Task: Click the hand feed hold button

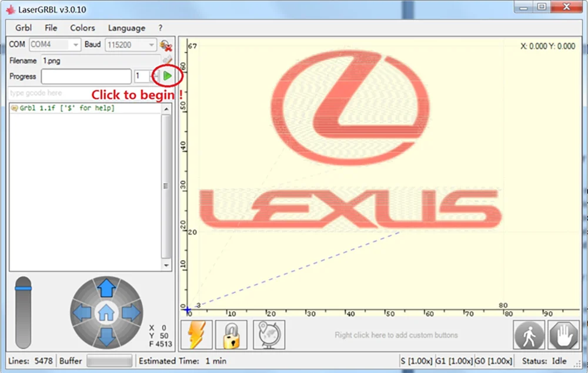Action: [x=564, y=335]
